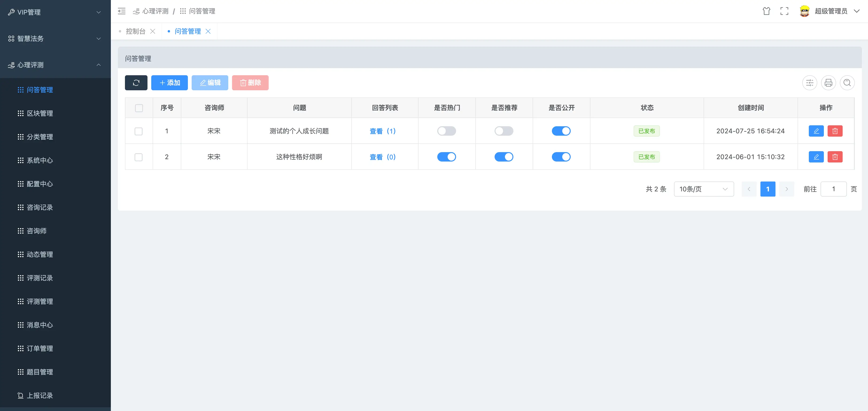The width and height of the screenshot is (868, 411).
Task: Open 动态管理 sidebar item
Action: pos(55,254)
